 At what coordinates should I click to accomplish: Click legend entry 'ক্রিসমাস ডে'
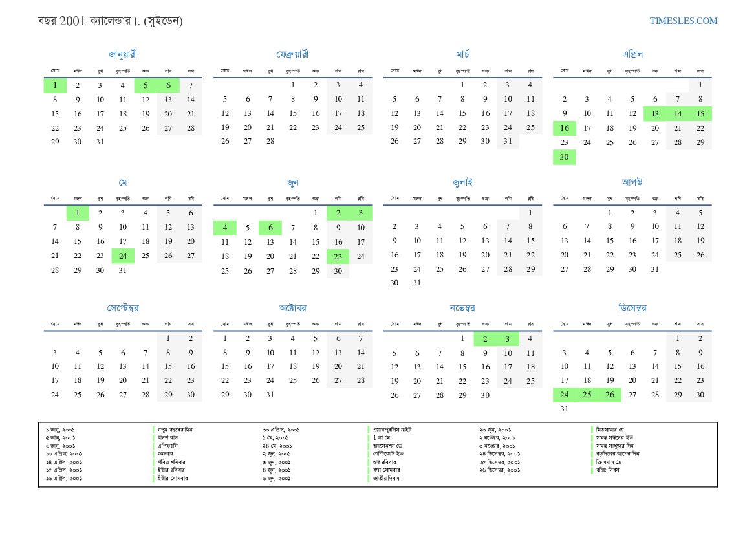(x=609, y=462)
